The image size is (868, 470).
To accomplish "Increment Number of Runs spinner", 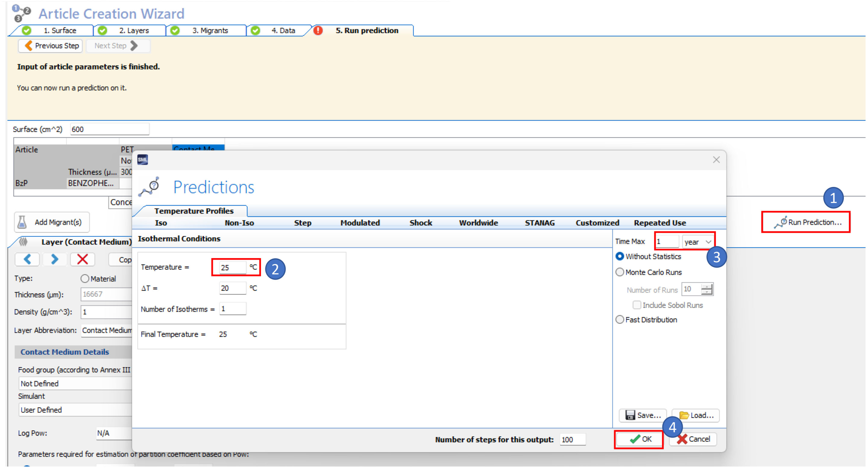I will click(x=706, y=287).
